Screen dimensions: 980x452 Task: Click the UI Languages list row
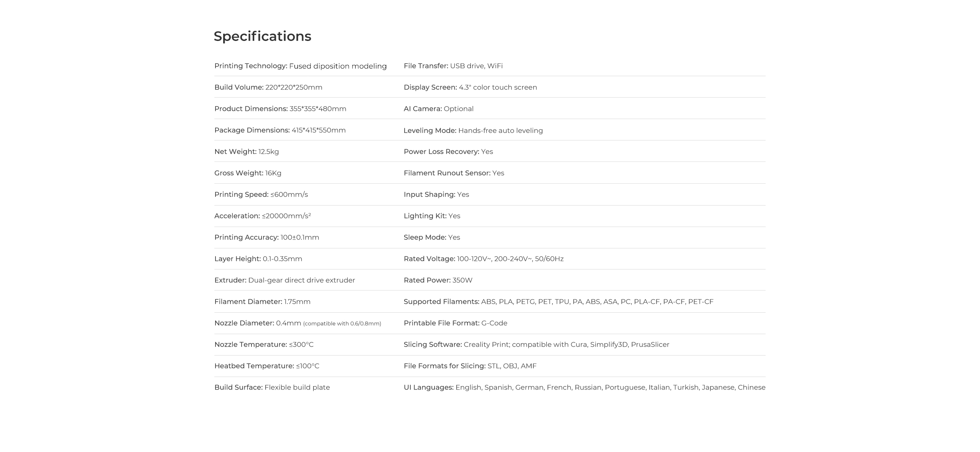pyautogui.click(x=584, y=387)
